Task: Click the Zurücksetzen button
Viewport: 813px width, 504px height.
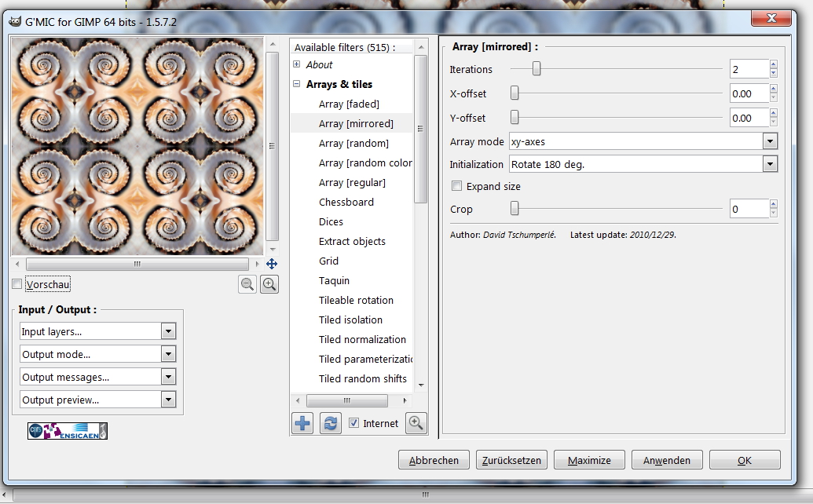Action: (511, 460)
